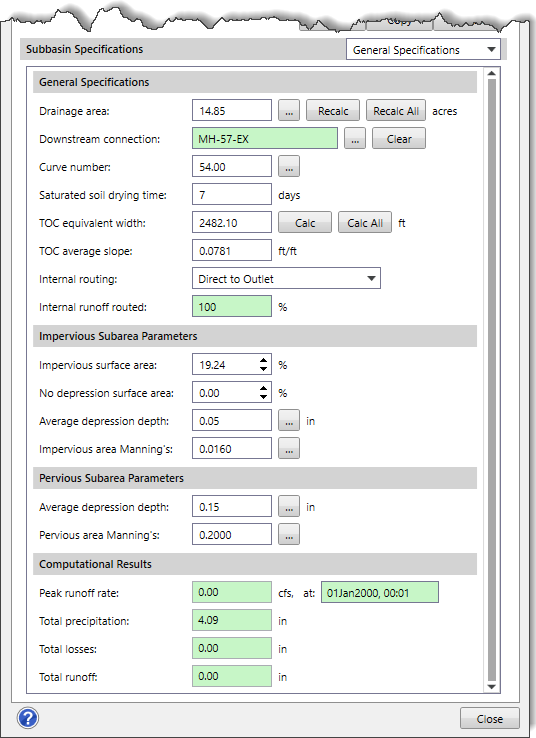Open ellipsis lookup for impervious Average depression depth
The height and width of the screenshot is (738, 536).
coord(289,421)
